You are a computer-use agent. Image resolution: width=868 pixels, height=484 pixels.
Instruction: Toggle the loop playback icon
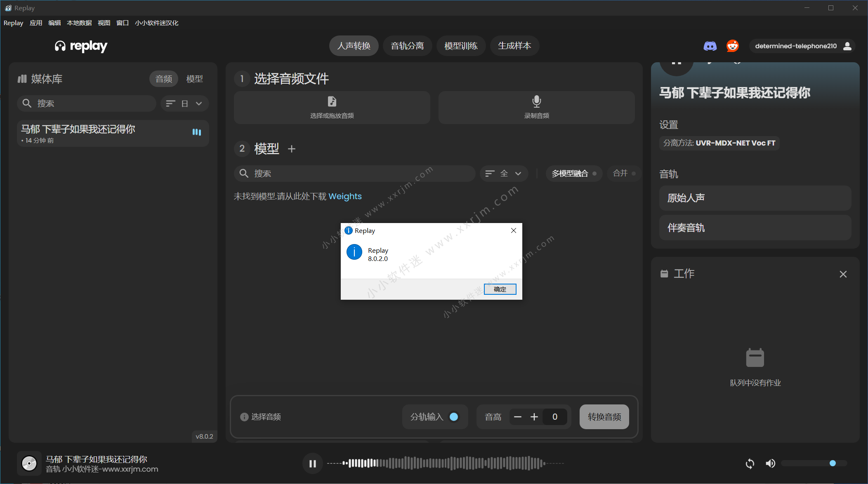[x=750, y=464]
